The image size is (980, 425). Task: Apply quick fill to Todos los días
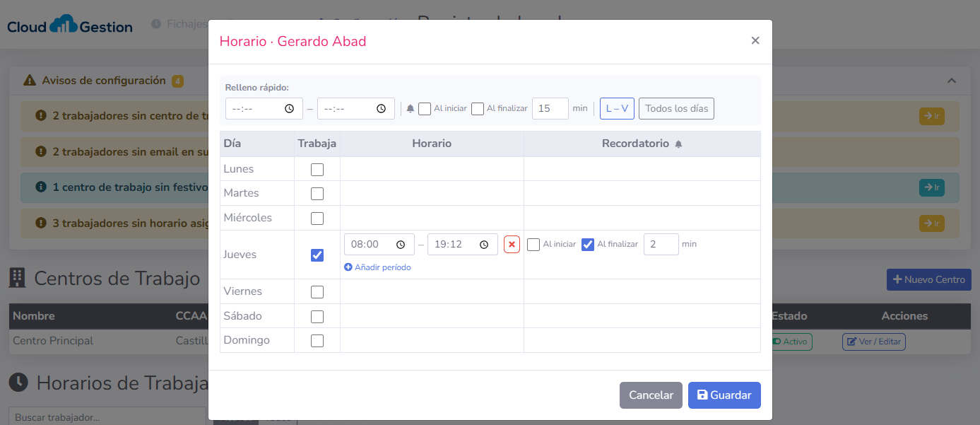pyautogui.click(x=676, y=108)
